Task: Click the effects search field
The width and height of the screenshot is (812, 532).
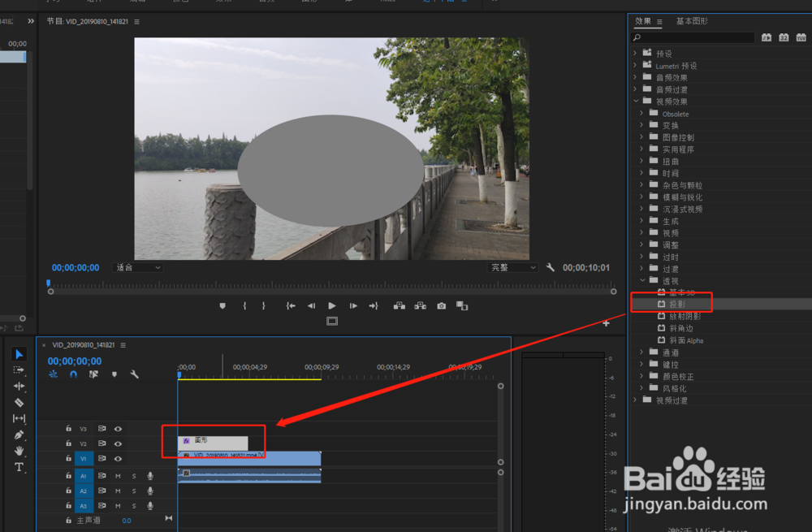Action: 693,37
